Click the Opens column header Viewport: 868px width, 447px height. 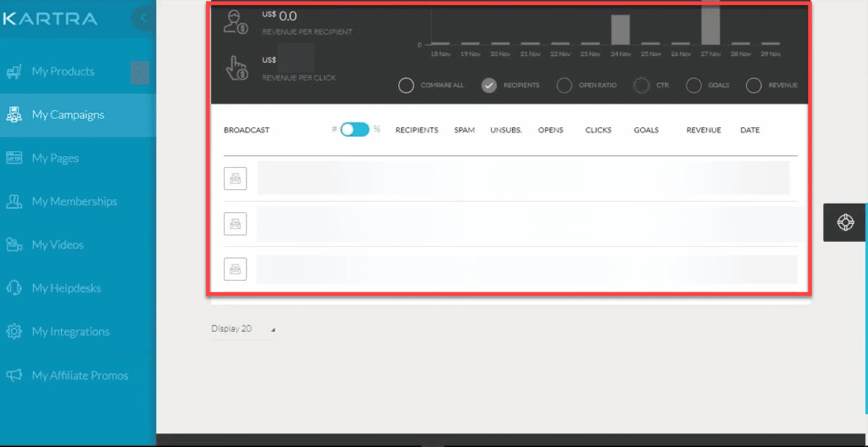pyautogui.click(x=551, y=130)
